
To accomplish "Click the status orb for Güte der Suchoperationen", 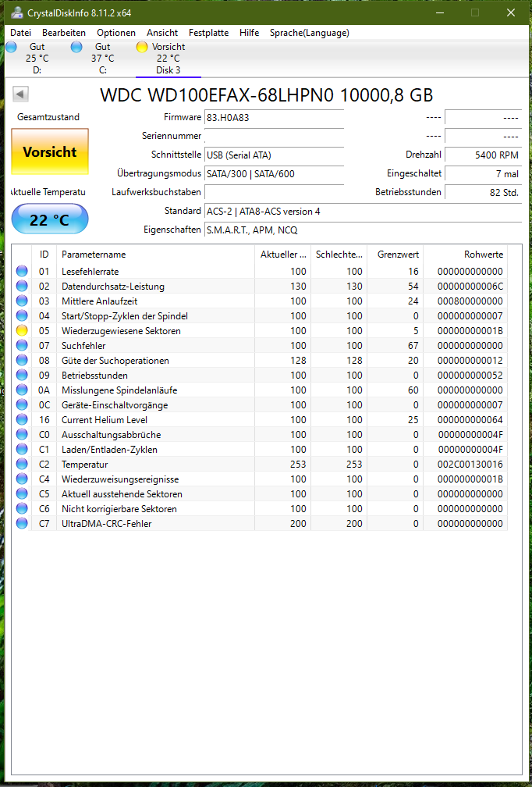I will click(22, 361).
